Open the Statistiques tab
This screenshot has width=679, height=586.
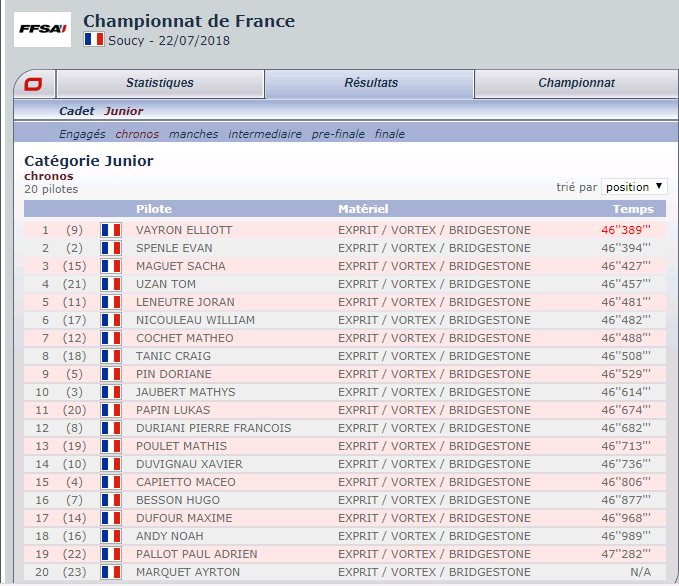[160, 83]
